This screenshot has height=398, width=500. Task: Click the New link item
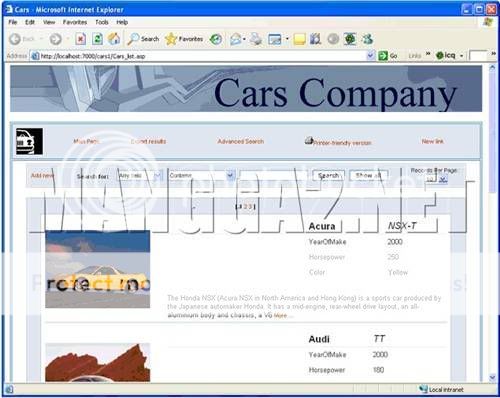pyautogui.click(x=432, y=141)
